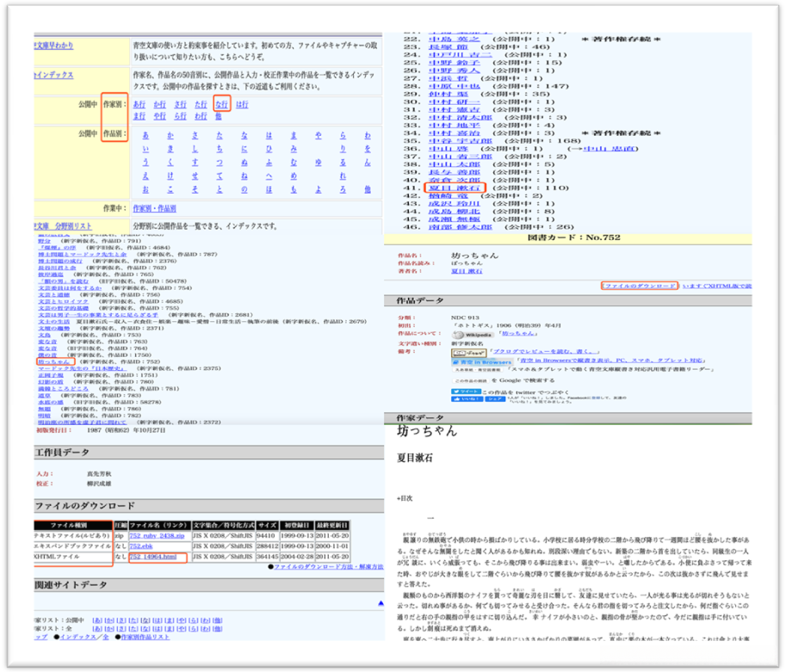Select author 成島 柳北 in the list

point(455,212)
